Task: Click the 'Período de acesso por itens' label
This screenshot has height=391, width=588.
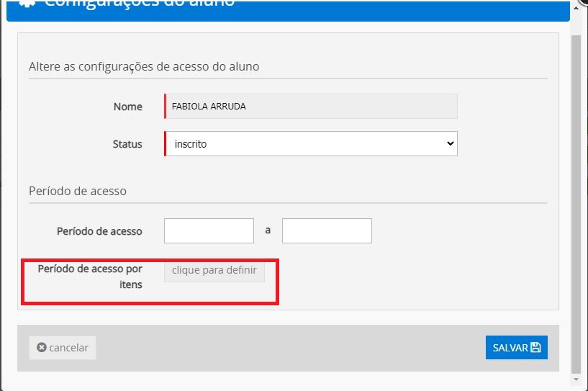Action: tap(90, 277)
